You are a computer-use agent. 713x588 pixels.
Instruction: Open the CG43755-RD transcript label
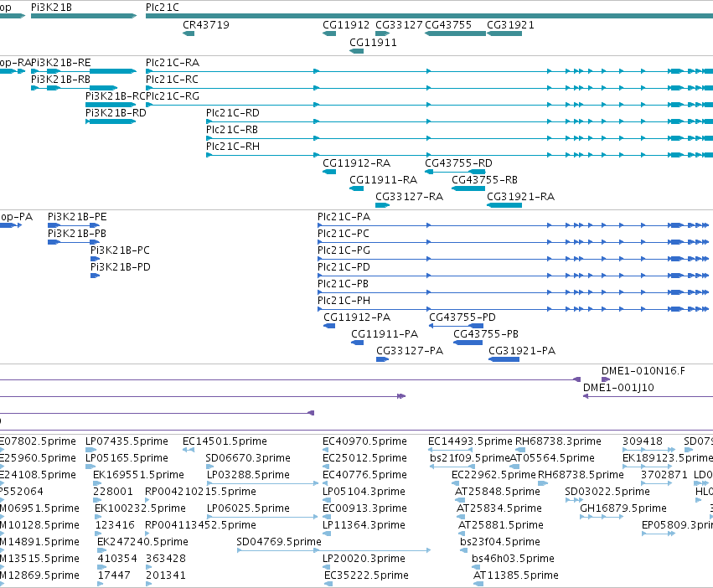click(459, 162)
